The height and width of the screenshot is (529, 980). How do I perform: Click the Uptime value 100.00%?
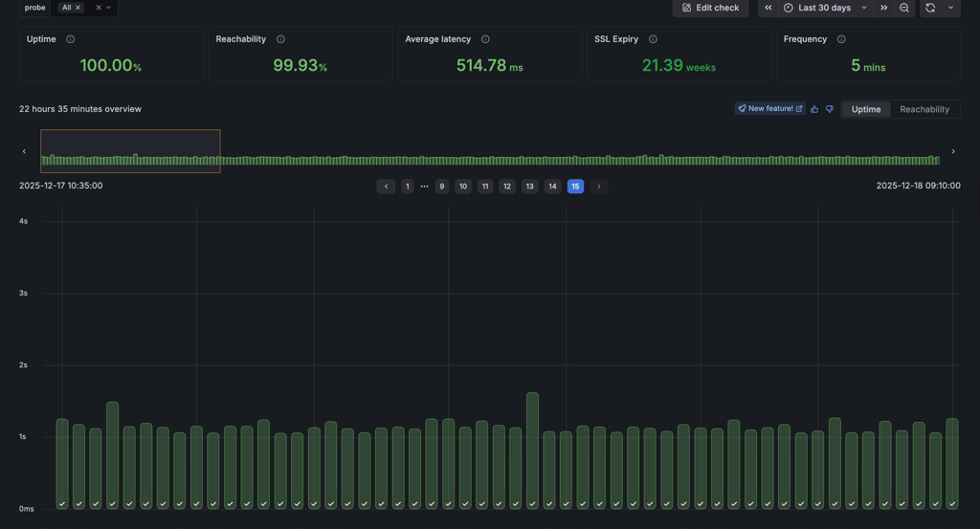coord(111,65)
